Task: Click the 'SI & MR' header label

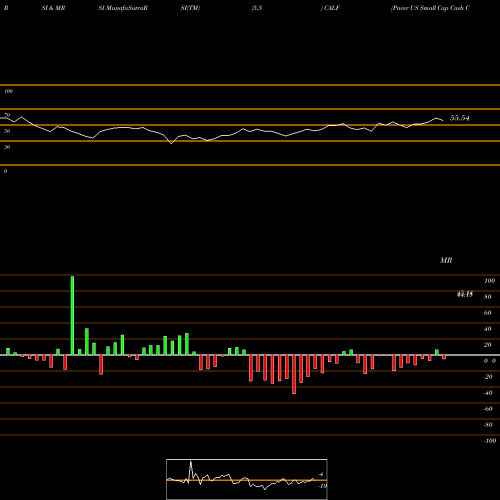Action: [53, 8]
